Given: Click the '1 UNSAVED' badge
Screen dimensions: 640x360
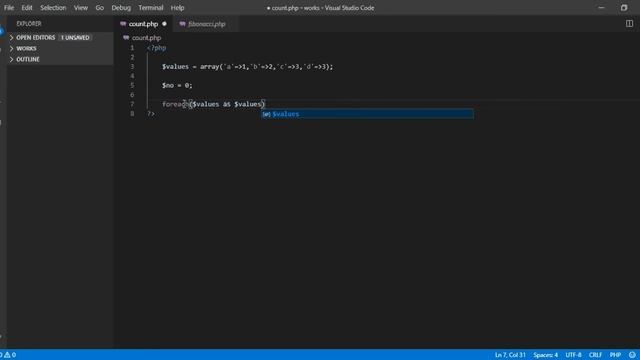Looking at the screenshot, I should click(75, 38).
